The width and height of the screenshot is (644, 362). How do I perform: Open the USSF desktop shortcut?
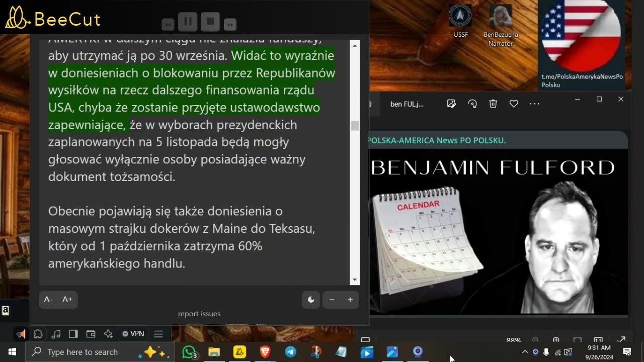click(460, 21)
